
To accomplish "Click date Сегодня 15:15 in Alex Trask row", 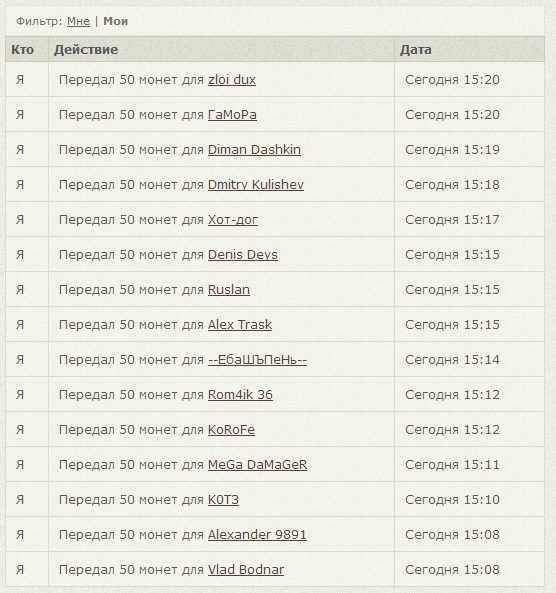I will tap(452, 324).
